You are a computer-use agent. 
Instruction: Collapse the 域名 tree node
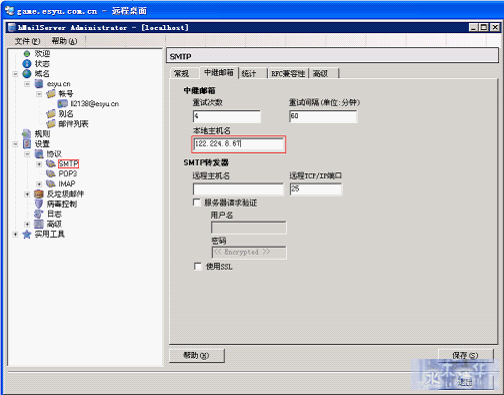15,74
